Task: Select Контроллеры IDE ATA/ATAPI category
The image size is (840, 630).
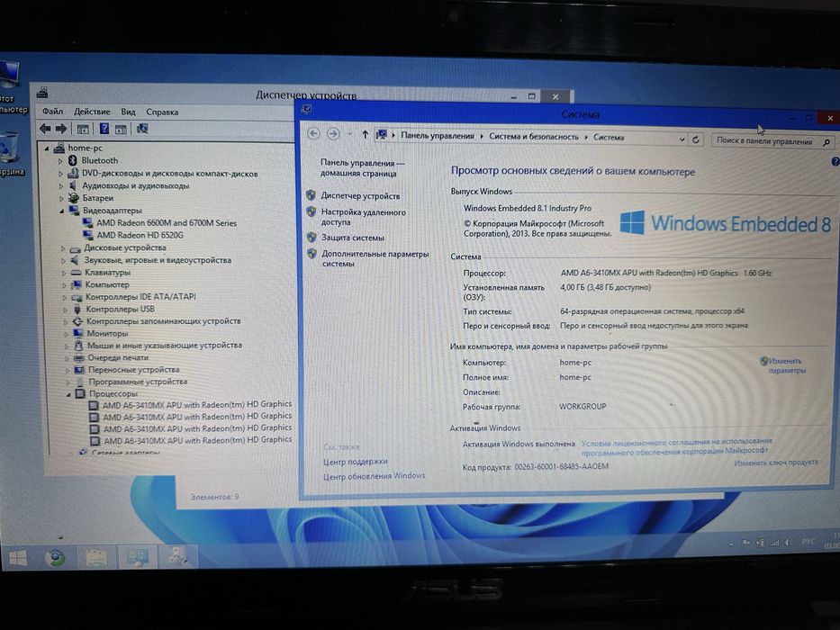Action: tap(140, 296)
